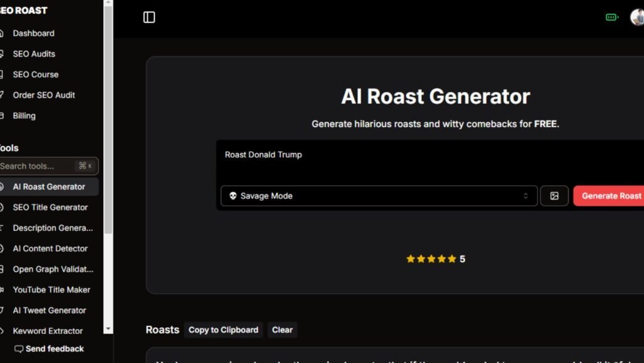Open the user profile avatar
The width and height of the screenshot is (644, 363).
click(x=637, y=17)
